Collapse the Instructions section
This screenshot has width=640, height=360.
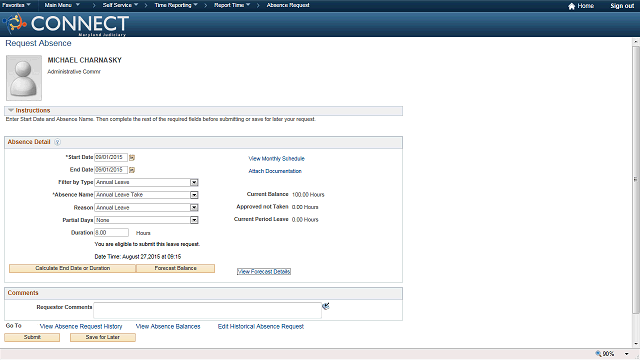pos(11,111)
